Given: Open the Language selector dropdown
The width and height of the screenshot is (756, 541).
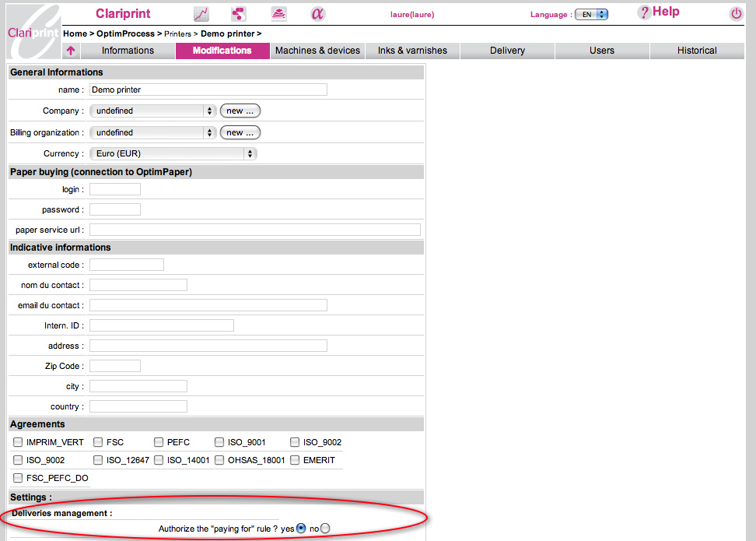Looking at the screenshot, I should [591, 14].
